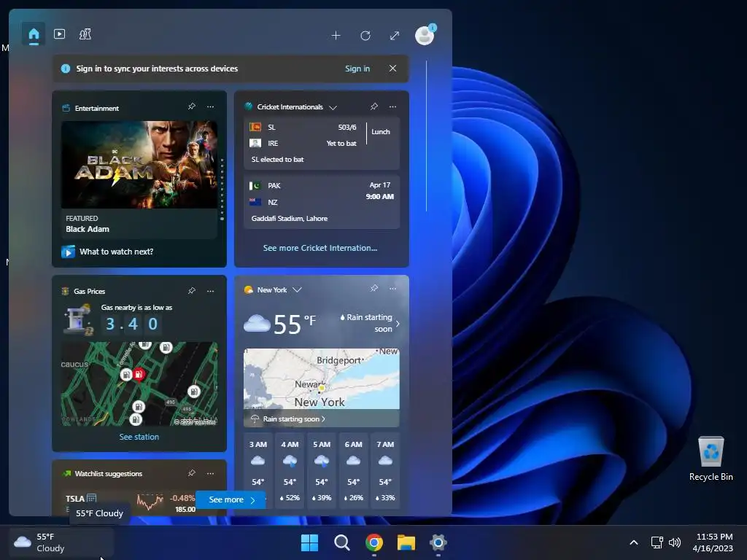Viewport: 747px width, 560px height.
Task: Select the 5 AM hourly forecast
Action: pyautogui.click(x=322, y=470)
